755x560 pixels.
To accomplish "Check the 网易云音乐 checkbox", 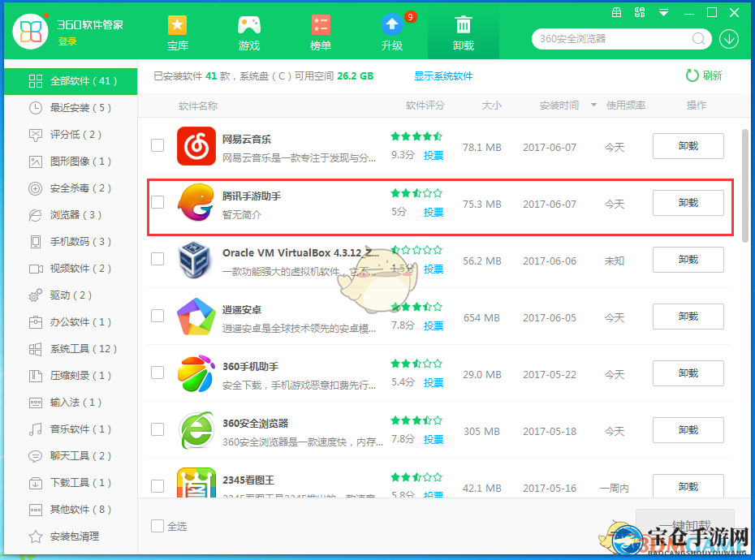I will coord(157,145).
